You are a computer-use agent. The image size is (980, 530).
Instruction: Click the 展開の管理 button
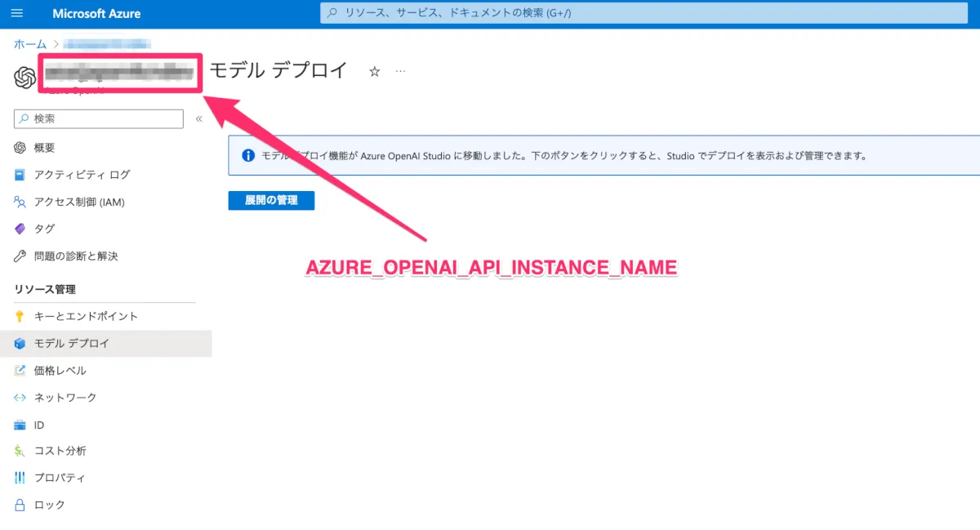coord(271,201)
